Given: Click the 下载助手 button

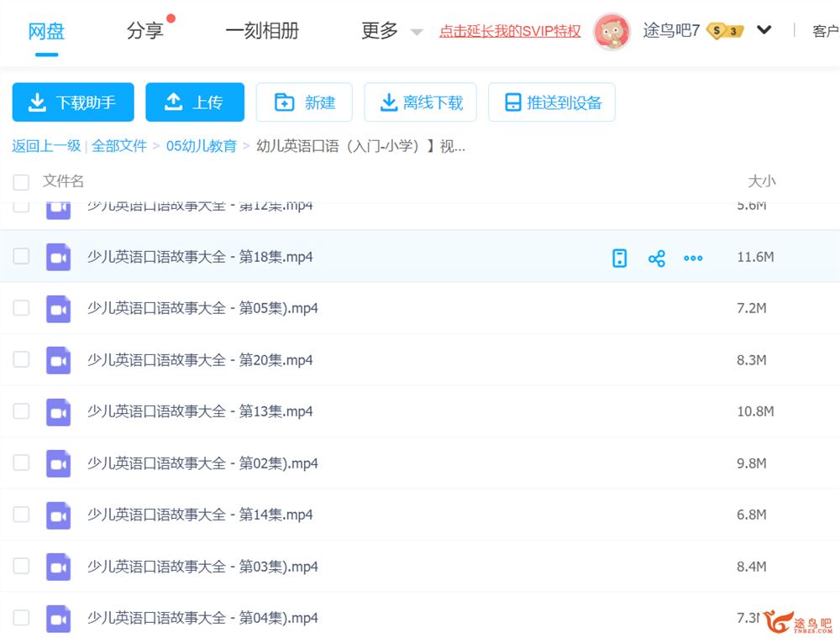Looking at the screenshot, I should [x=73, y=102].
